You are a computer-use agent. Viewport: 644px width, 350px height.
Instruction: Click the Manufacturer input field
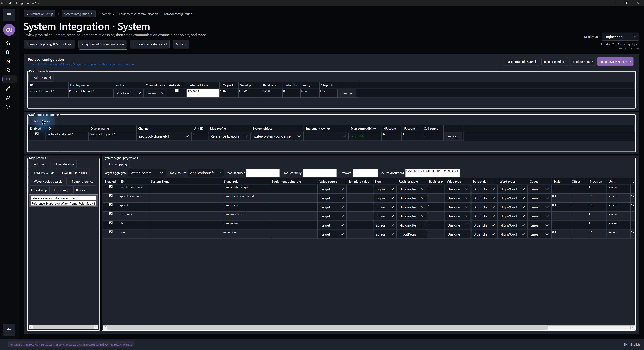point(262,173)
